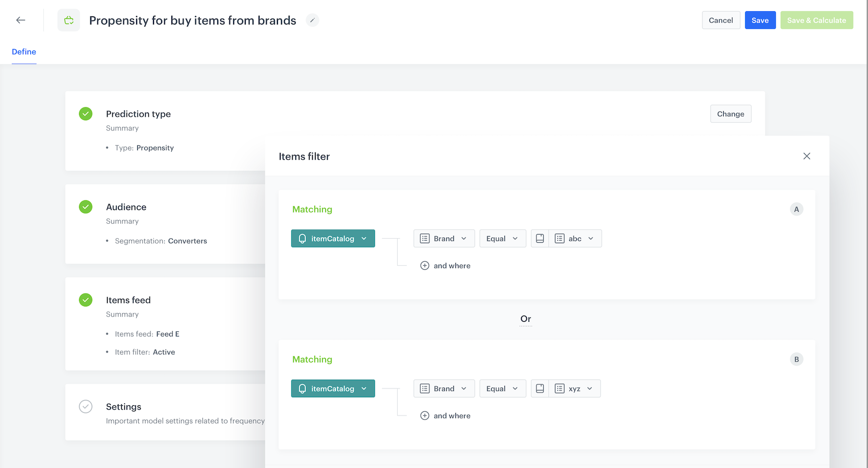Click the back arrow icon
868x468 pixels.
click(20, 20)
